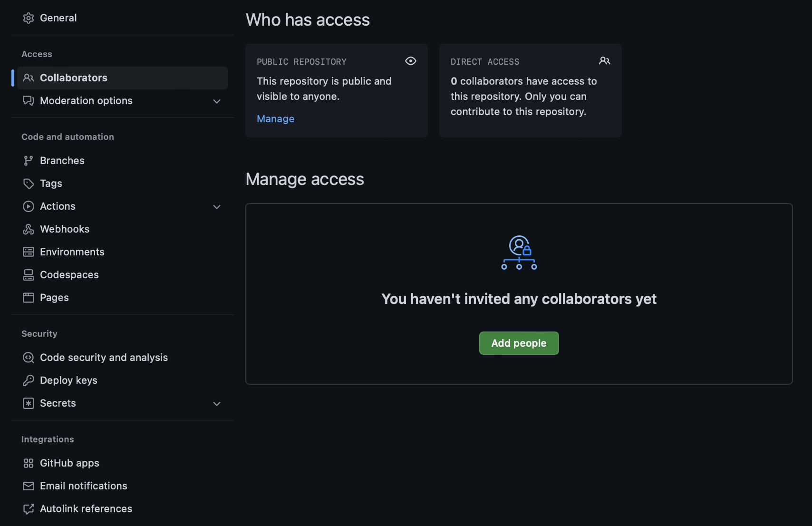The height and width of the screenshot is (526, 812).
Task: Click the Codespaces icon
Action: click(x=29, y=275)
